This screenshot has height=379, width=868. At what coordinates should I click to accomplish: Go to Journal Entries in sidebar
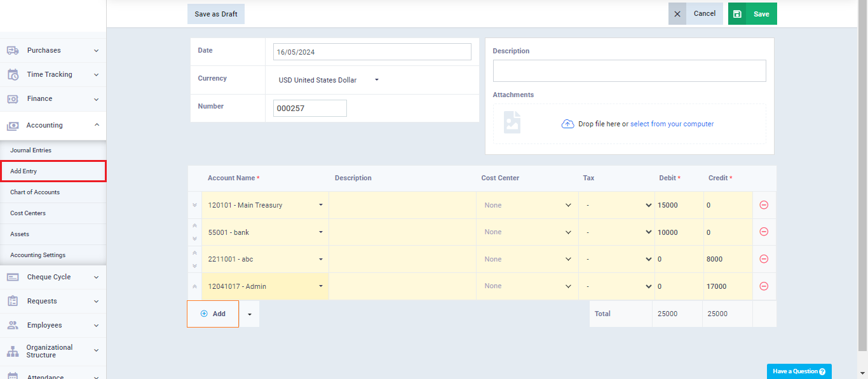pyautogui.click(x=31, y=150)
